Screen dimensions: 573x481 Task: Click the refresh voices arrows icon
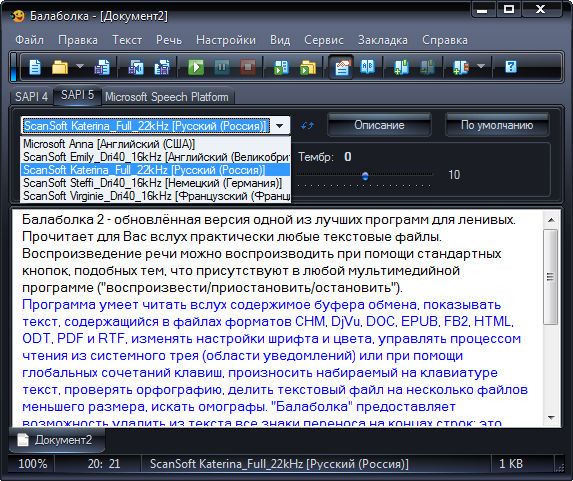307,126
